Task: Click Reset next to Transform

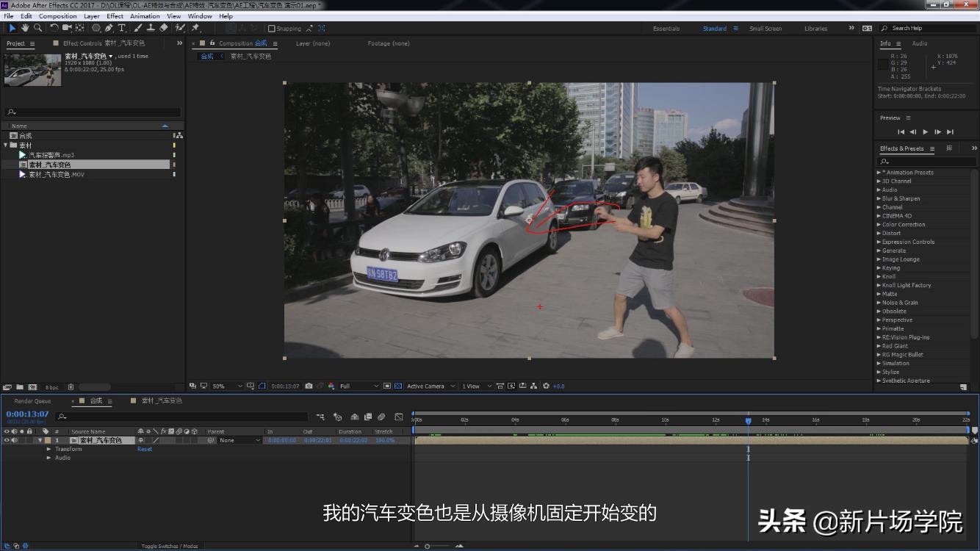Action: (144, 449)
